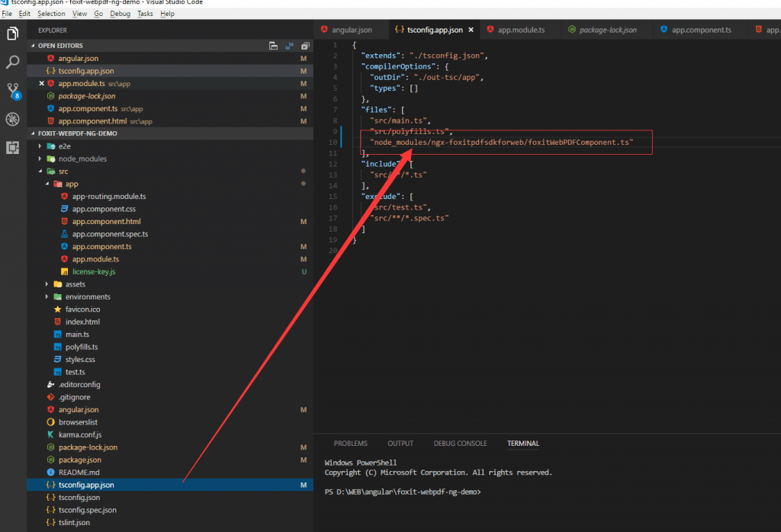The image size is (781, 532).
Task: Open app-routing.module.ts in file tree
Action: pos(170,197)
